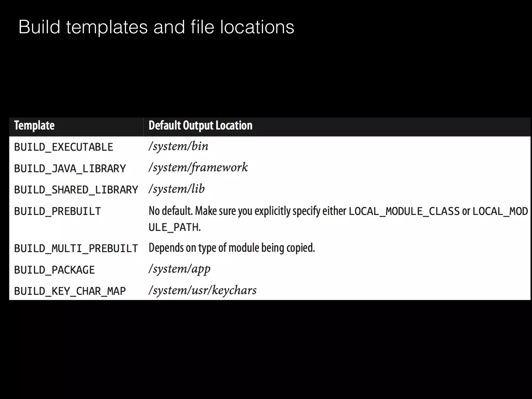
Task: Click the BUILD_KEY_CHAR_MAP cell
Action: [70, 291]
